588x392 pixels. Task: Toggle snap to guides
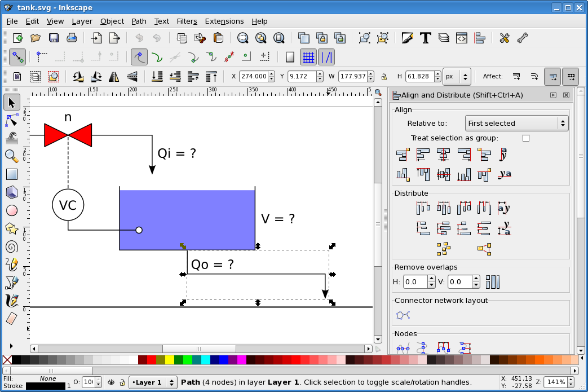click(326, 57)
